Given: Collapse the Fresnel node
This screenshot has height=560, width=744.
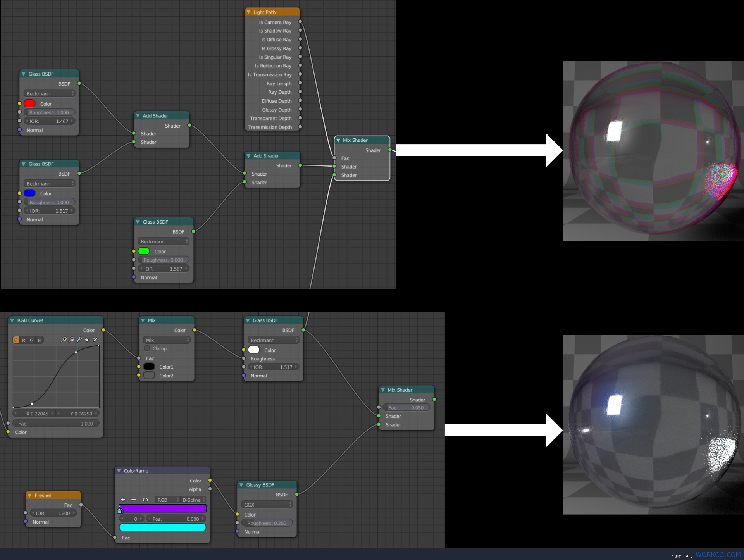Looking at the screenshot, I should [x=29, y=495].
